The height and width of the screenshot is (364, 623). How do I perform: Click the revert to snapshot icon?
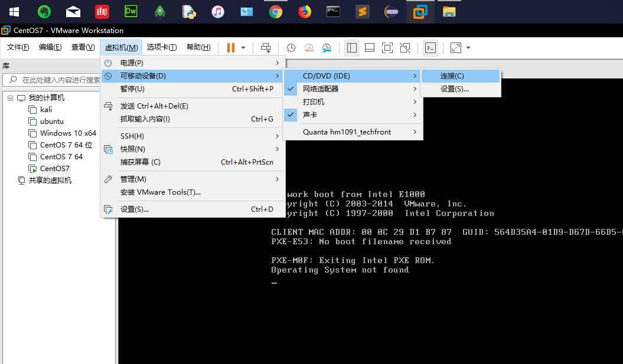(x=309, y=48)
